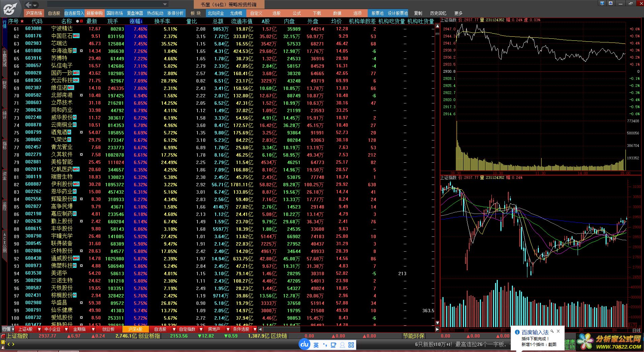Open the Baidu IME toolbox grid icon
Image resolution: width=644 pixels, height=352 pixels.
click(351, 345)
